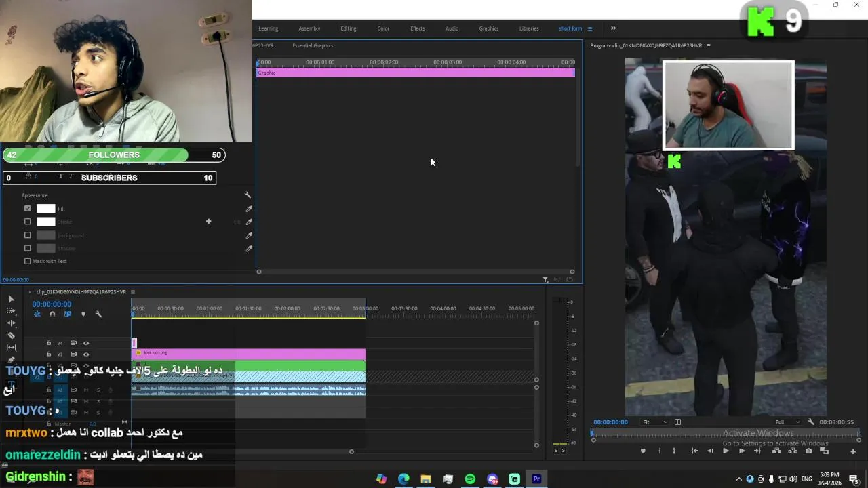Switch to Learning workspace
This screenshot has height=488, width=868.
(x=268, y=28)
